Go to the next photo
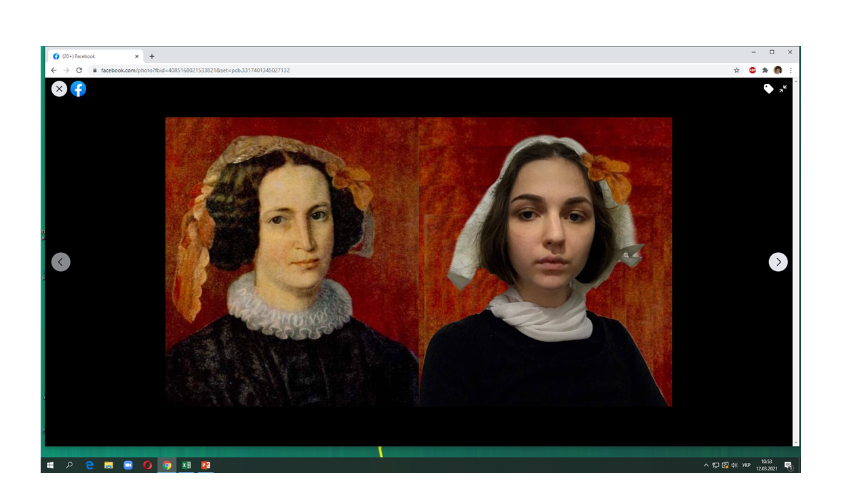The width and height of the screenshot is (868, 488). click(x=778, y=262)
